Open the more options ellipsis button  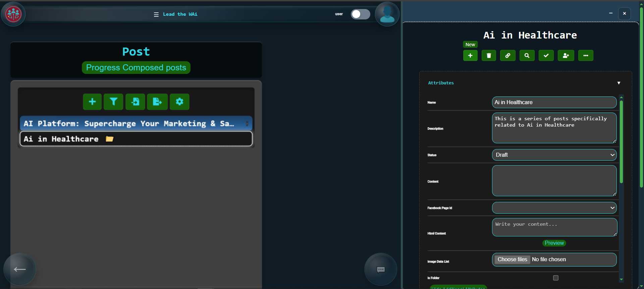pos(586,56)
